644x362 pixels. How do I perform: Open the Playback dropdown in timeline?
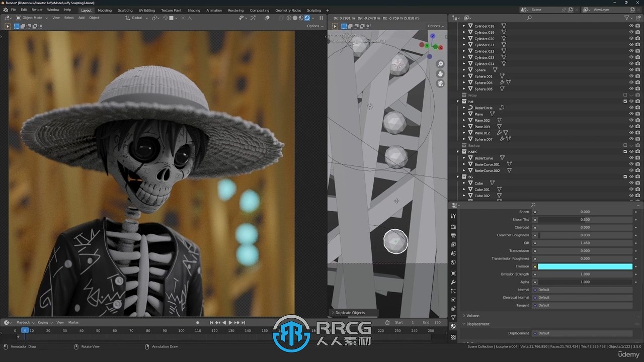[25, 322]
